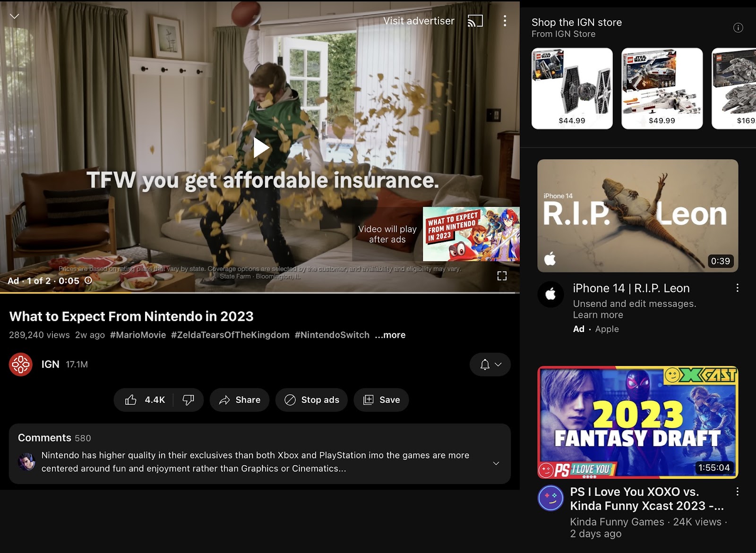
Task: Click the Stop ads button
Action: [311, 400]
